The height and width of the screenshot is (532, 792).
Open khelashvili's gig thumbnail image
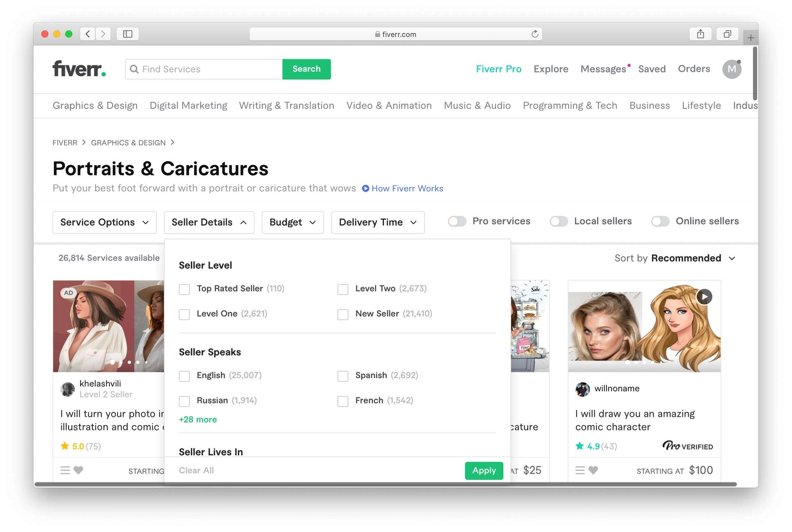click(108, 326)
